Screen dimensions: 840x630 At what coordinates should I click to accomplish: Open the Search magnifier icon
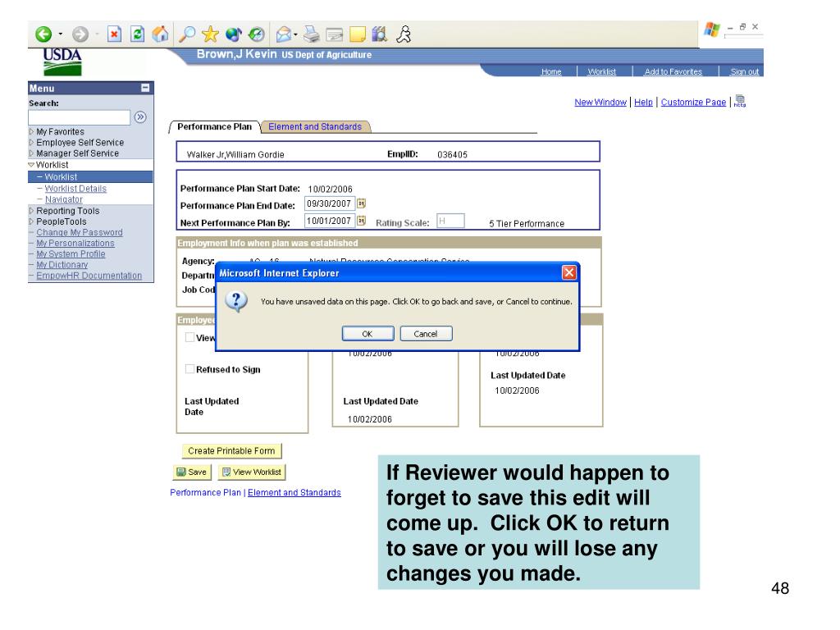pyautogui.click(x=186, y=34)
